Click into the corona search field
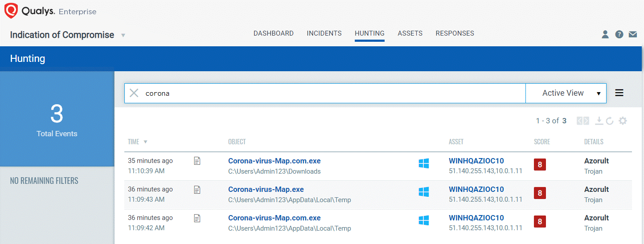Screen dimensions: 644x244 (x=333, y=93)
